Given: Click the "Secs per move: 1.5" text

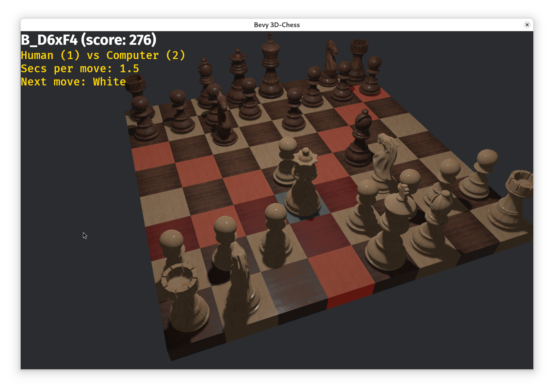Looking at the screenshot, I should [80, 68].
